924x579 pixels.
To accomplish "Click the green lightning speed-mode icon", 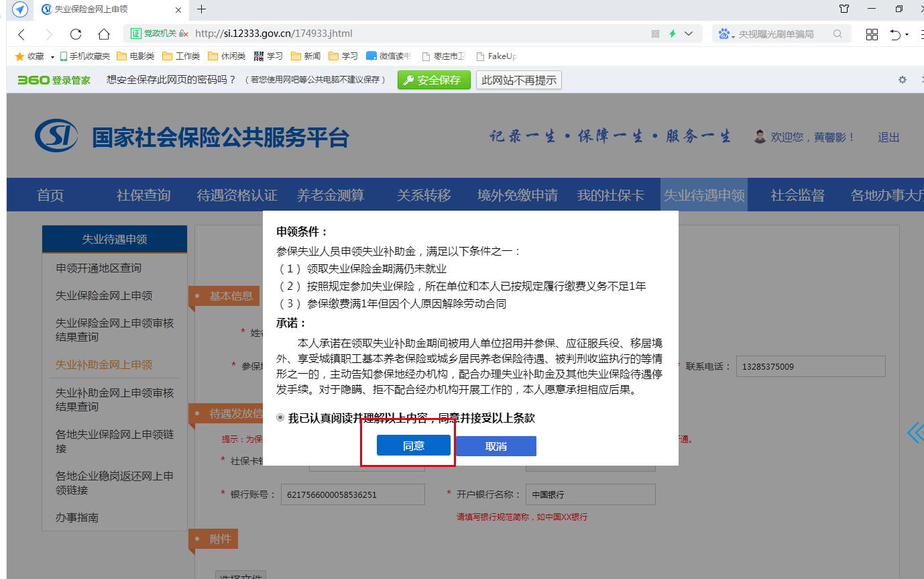I will [673, 34].
